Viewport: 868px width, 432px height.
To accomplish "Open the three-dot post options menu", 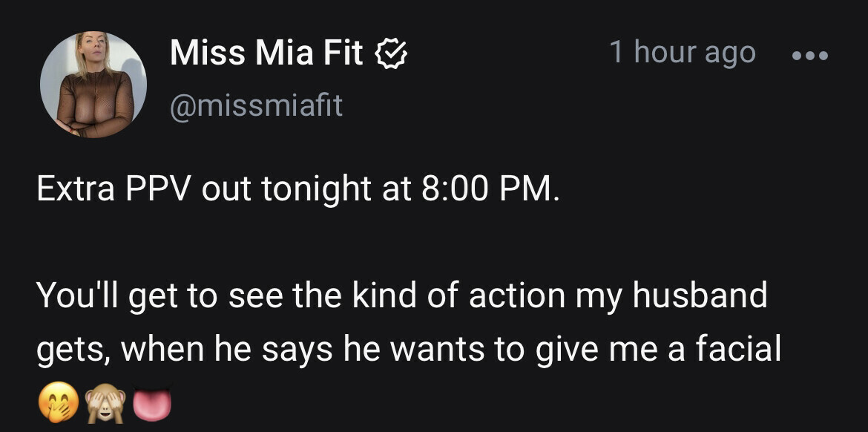I will (809, 55).
